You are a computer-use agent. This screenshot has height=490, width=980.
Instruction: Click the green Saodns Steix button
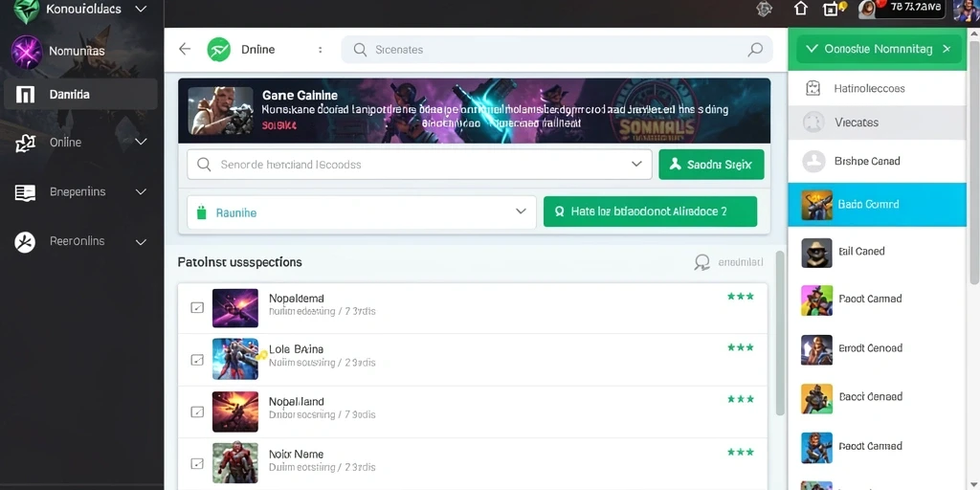(711, 165)
